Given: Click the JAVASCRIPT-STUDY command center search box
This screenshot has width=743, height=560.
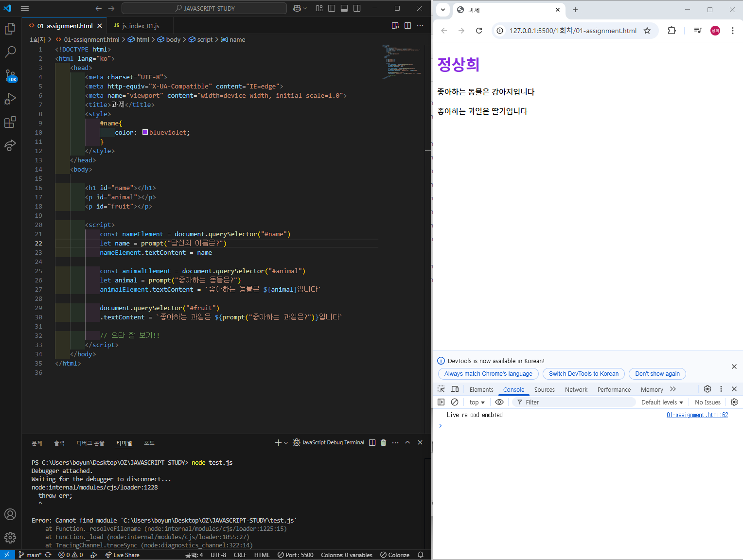Looking at the screenshot, I should tap(204, 8).
